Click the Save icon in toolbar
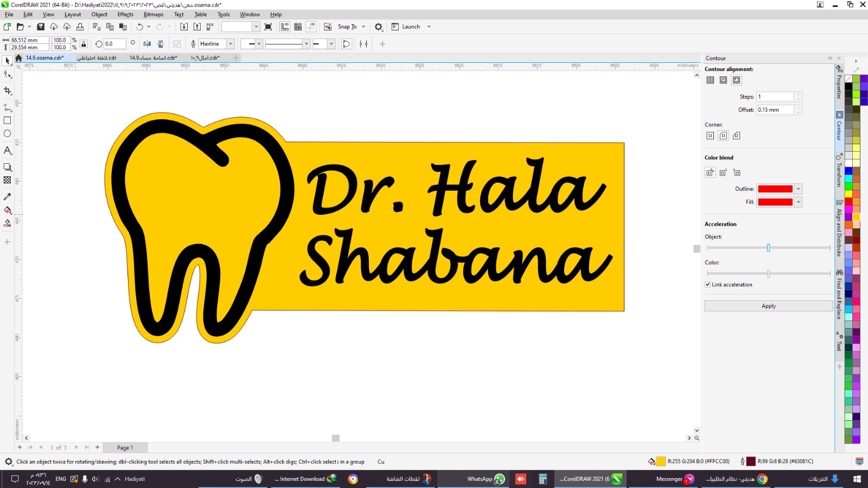The height and width of the screenshot is (488, 868). click(41, 27)
